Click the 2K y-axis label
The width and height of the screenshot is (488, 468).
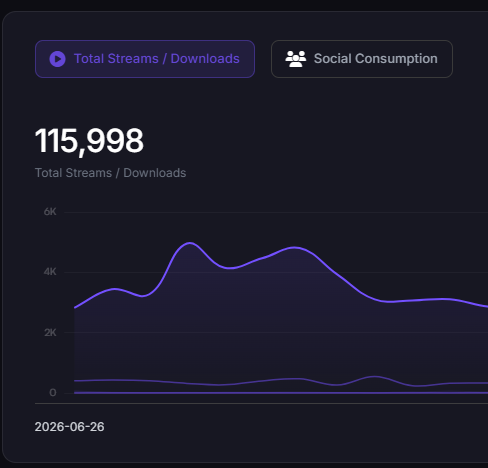(x=50, y=332)
